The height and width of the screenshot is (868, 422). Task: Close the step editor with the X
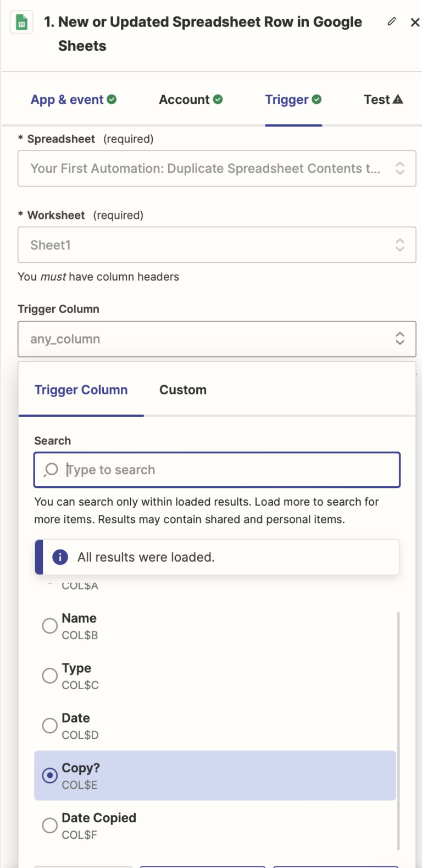414,22
